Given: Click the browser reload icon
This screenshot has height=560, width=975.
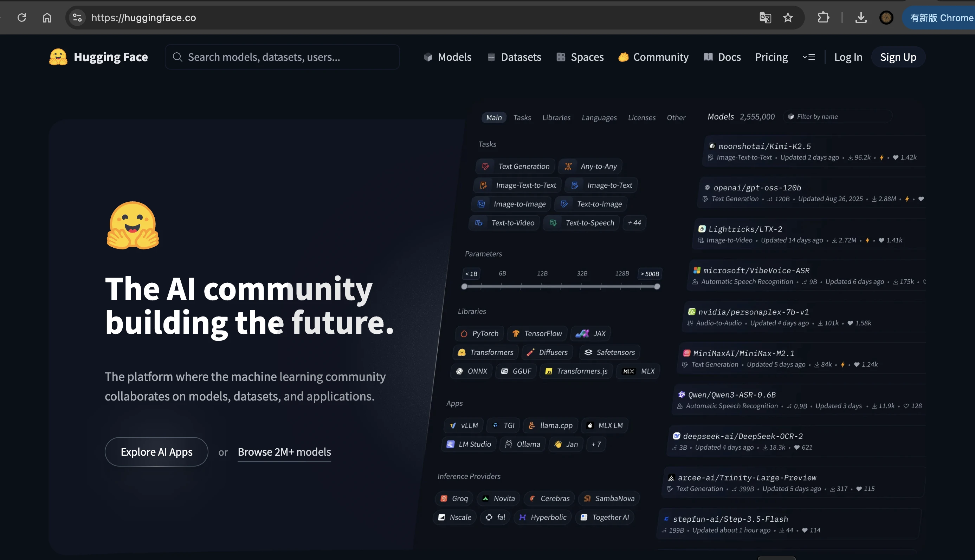Looking at the screenshot, I should (x=22, y=18).
